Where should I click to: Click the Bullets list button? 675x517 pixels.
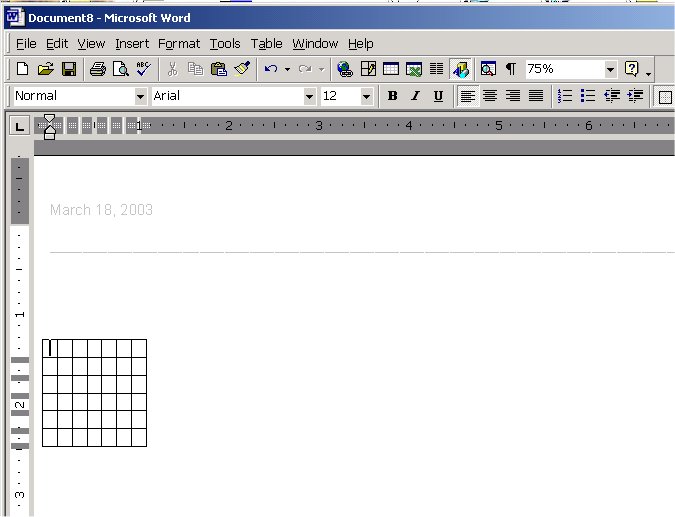point(588,96)
